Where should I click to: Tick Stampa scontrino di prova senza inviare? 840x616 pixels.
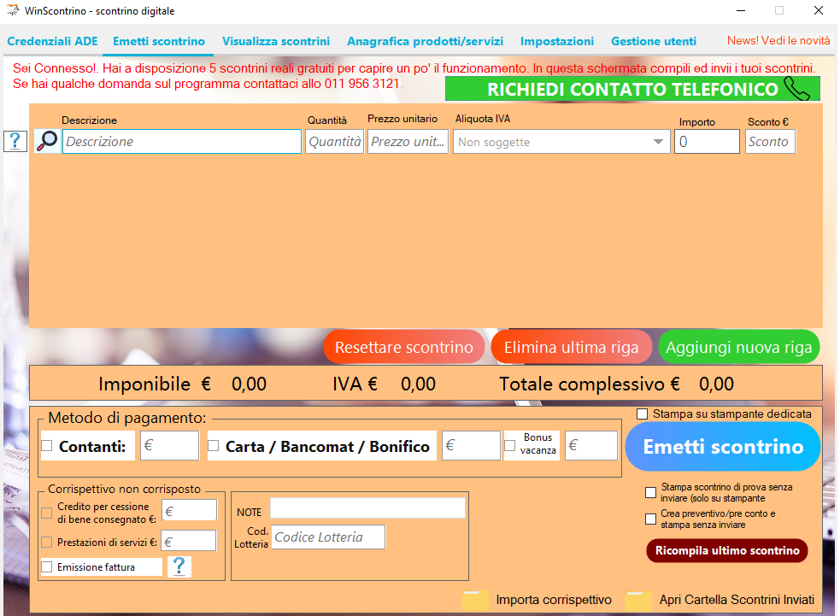(x=650, y=492)
